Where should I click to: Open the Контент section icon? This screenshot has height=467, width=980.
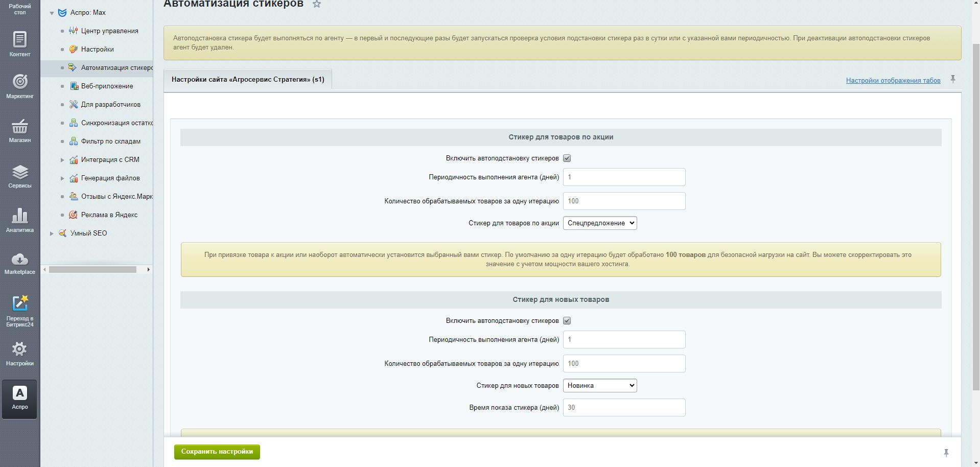(x=19, y=39)
